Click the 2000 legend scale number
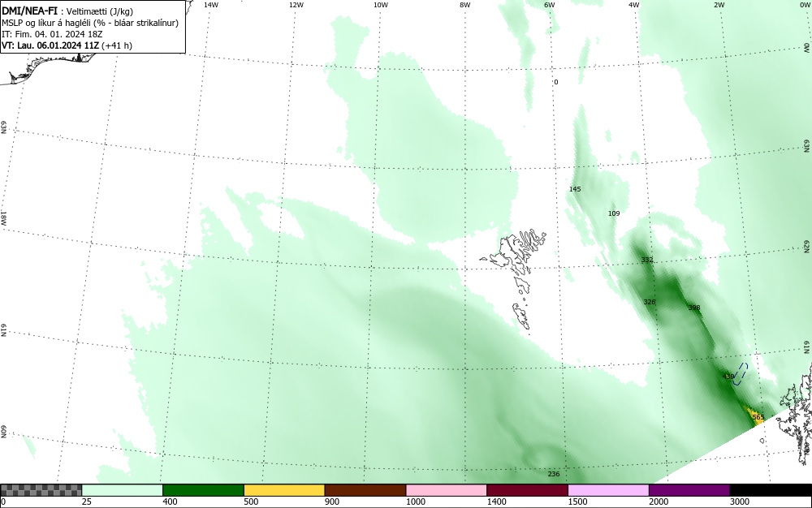 click(659, 502)
